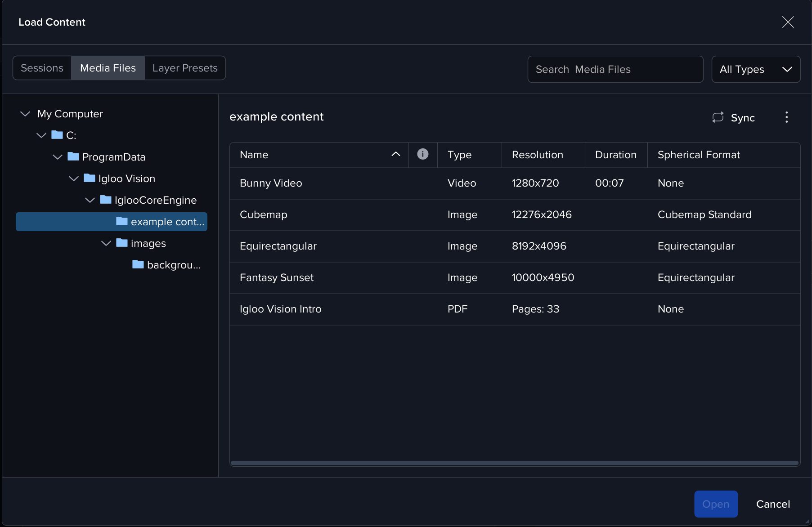The image size is (812, 527).
Task: Select the Fantasy Sunset image row
Action: (x=514, y=277)
